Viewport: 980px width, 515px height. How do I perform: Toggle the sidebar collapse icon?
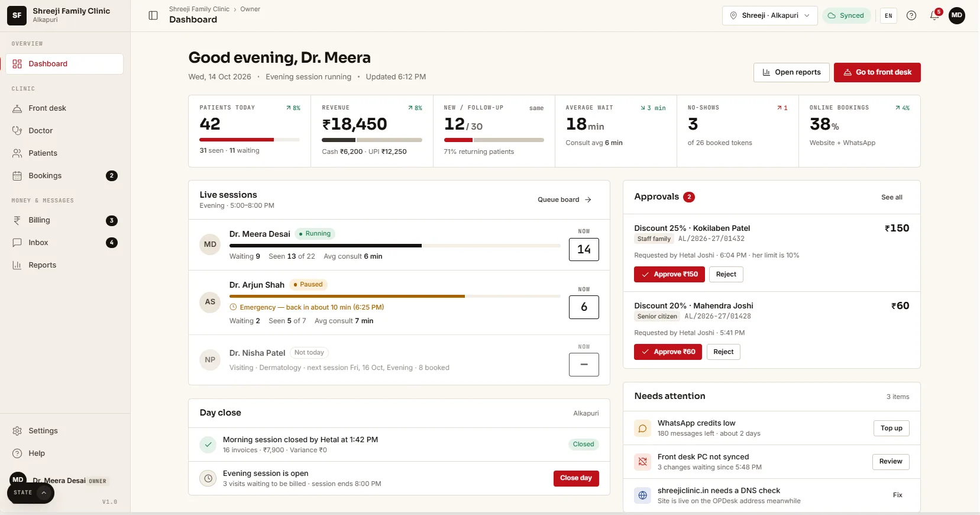[x=153, y=15]
